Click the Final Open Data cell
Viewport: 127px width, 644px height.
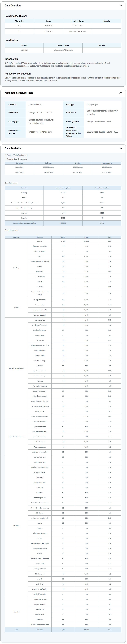(78, 26)
